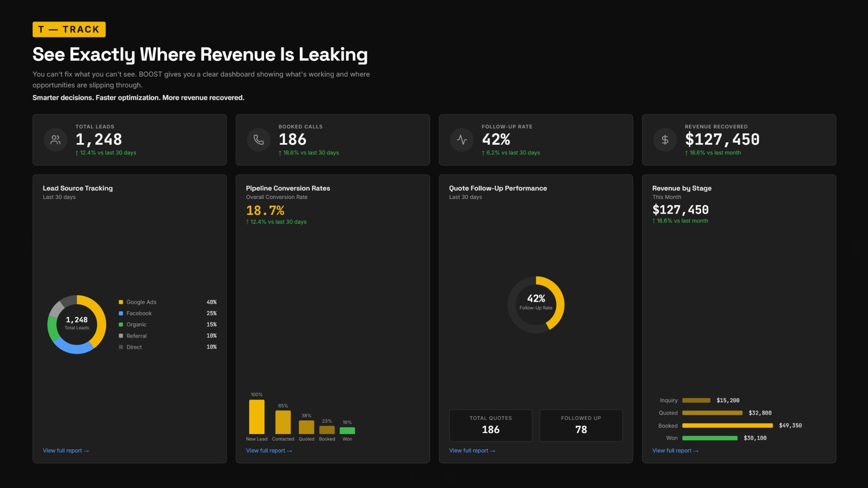Open Quote Follow-Up Performance full report link
This screenshot has width=868, height=488.
click(472, 450)
